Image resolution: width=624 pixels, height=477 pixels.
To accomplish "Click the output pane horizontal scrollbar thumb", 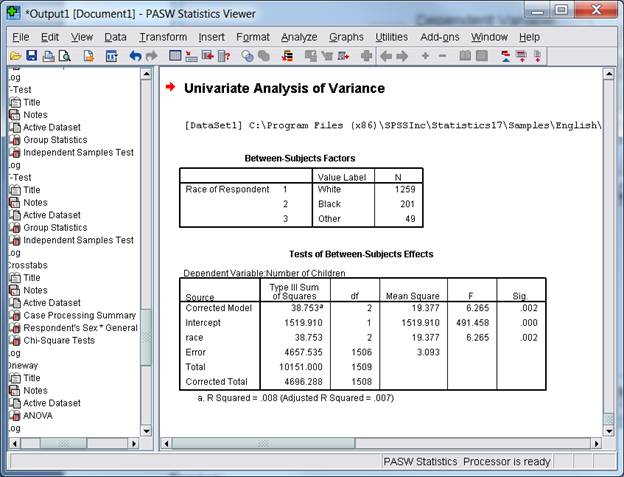I will [263, 443].
